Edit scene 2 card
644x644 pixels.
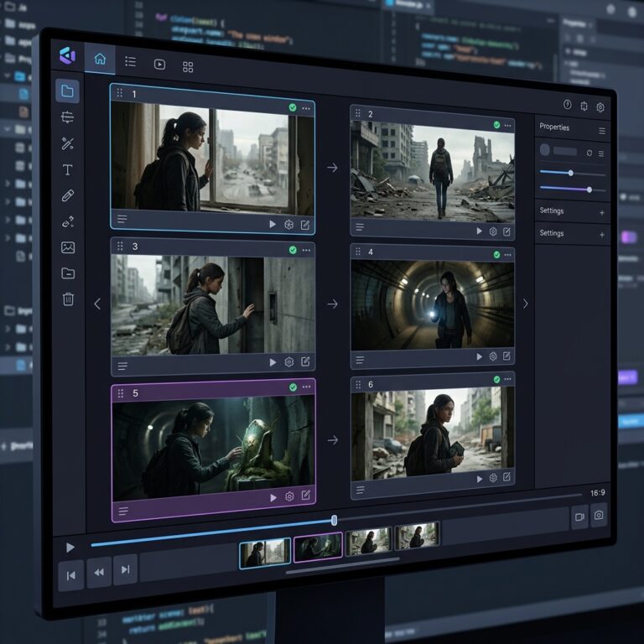(x=506, y=231)
